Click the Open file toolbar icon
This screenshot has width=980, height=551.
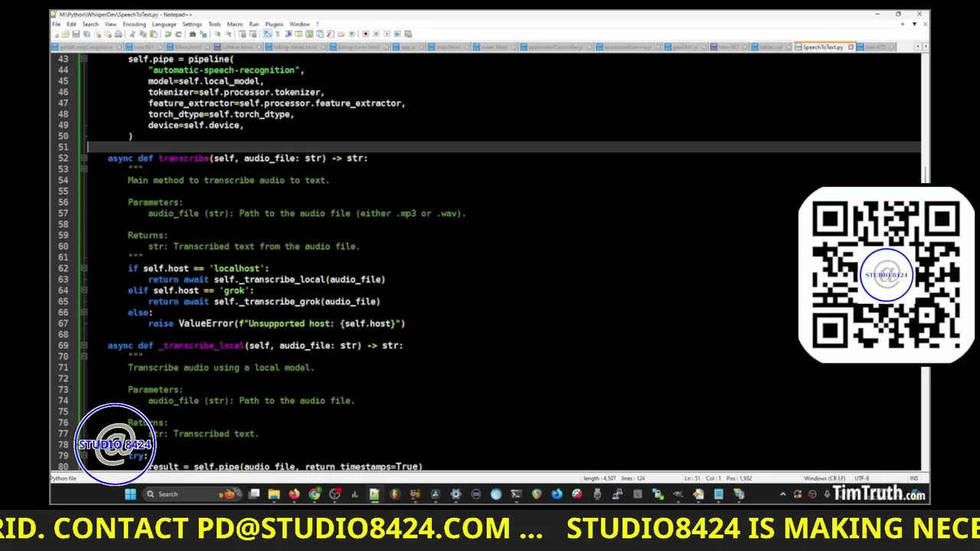coord(65,34)
